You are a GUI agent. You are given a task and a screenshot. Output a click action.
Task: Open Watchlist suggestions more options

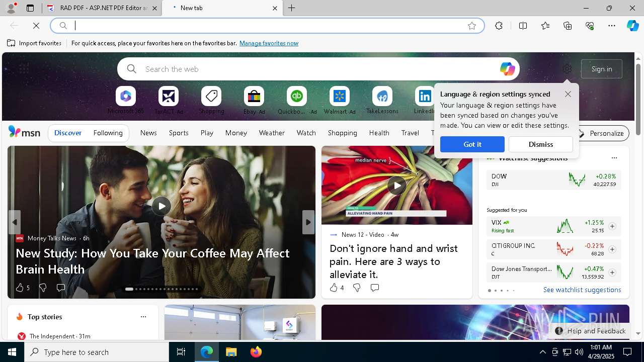[614, 158]
